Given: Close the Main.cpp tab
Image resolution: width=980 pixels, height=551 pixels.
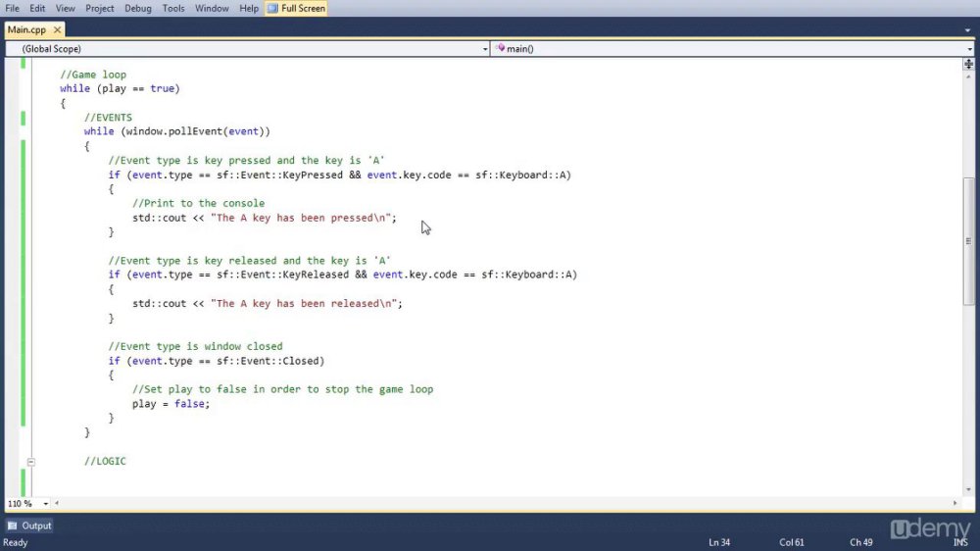Looking at the screenshot, I should [x=58, y=29].
